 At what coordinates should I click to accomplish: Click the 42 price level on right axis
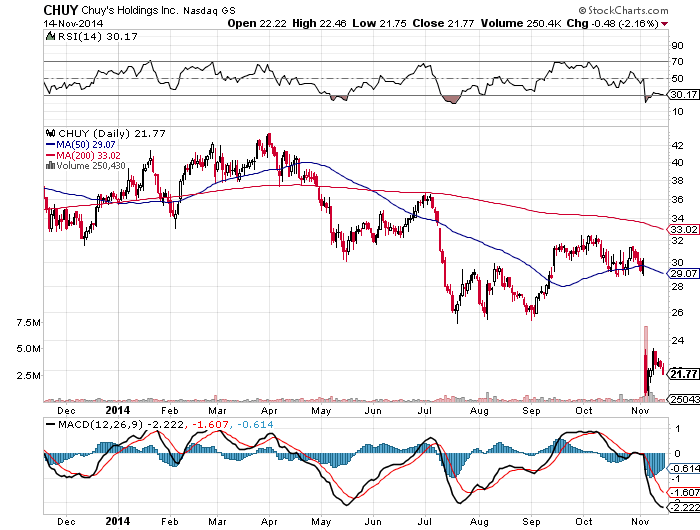click(x=677, y=145)
